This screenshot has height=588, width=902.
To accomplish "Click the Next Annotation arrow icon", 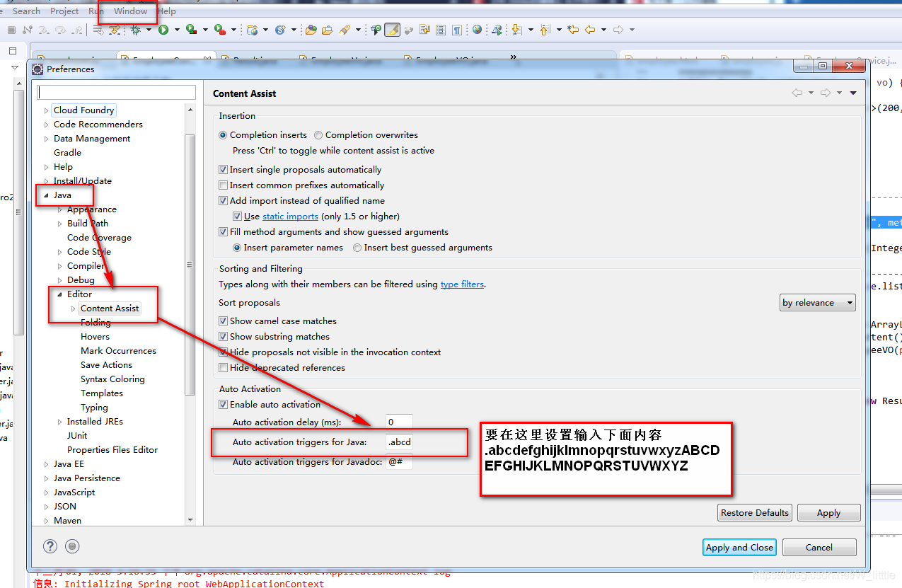I will point(516,30).
